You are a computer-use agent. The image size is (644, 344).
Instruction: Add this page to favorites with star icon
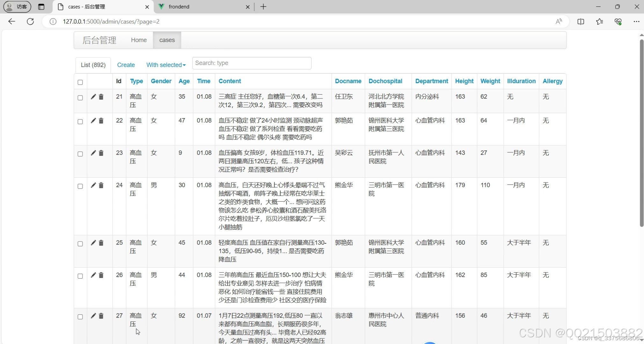(x=599, y=21)
